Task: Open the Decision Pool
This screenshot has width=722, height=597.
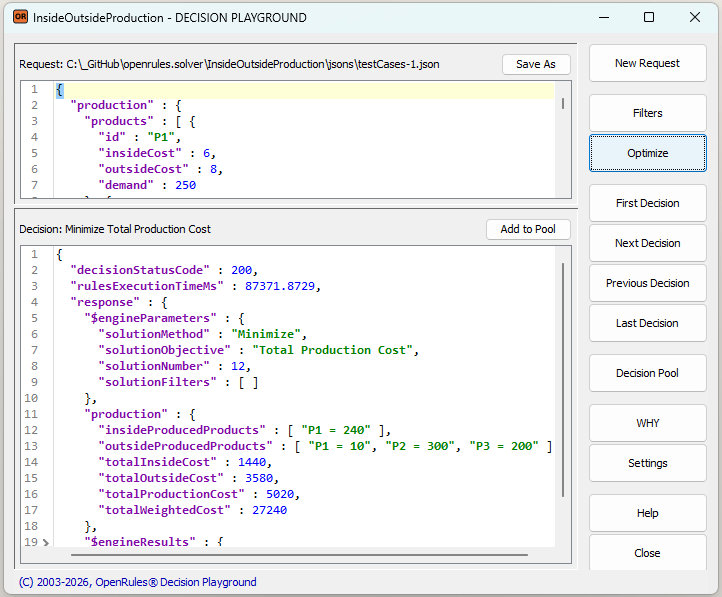Action: click(x=647, y=373)
